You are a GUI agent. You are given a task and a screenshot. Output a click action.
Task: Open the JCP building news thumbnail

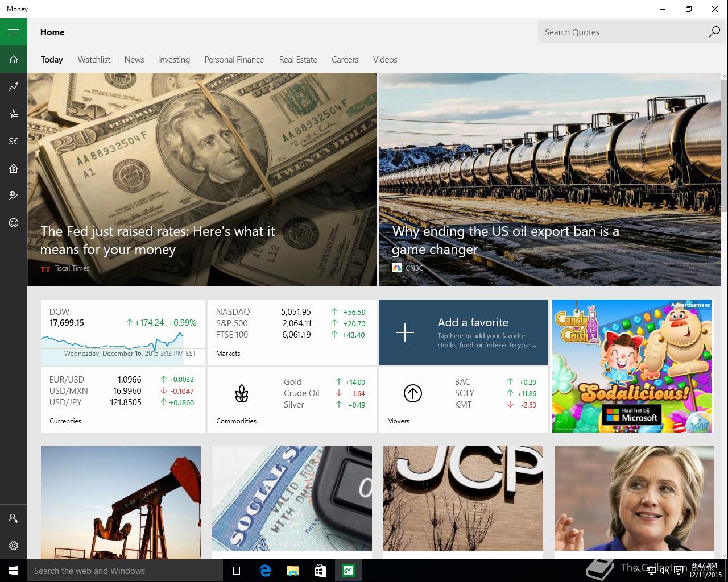tap(463, 498)
